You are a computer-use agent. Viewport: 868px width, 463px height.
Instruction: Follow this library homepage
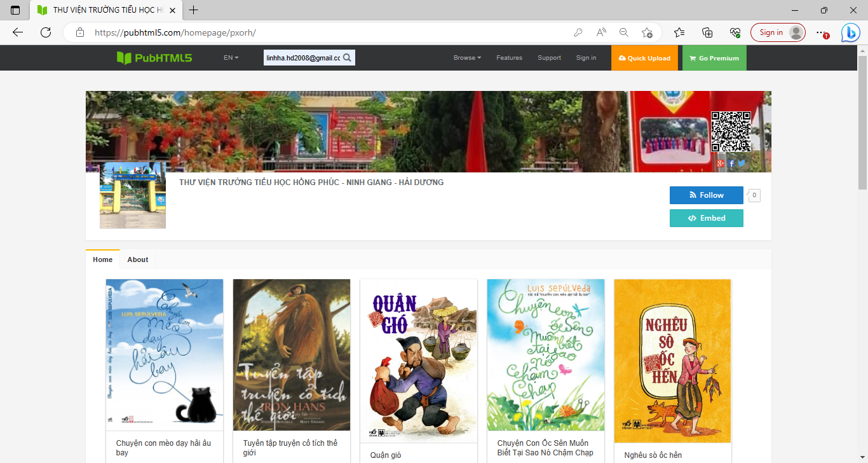tap(706, 195)
